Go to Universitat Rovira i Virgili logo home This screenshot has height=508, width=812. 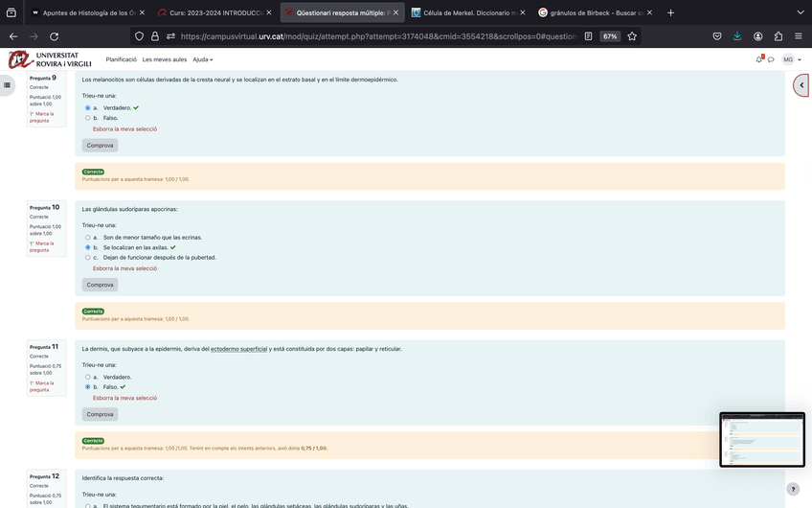point(51,59)
